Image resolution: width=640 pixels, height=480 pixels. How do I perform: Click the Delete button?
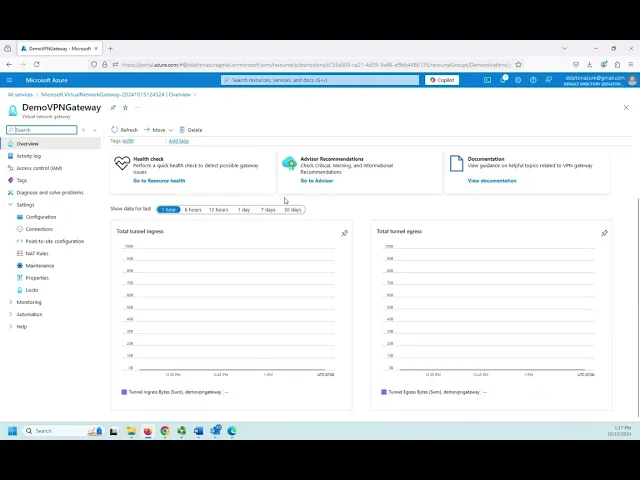click(x=191, y=130)
